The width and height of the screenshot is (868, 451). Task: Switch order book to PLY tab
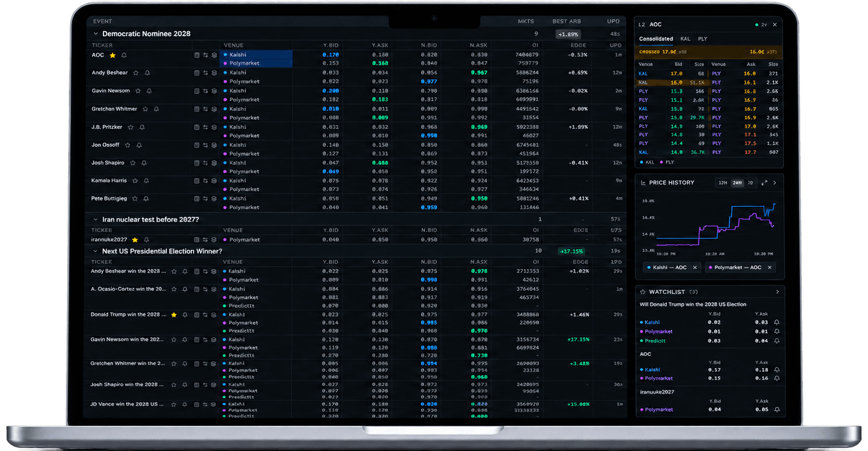coord(702,39)
